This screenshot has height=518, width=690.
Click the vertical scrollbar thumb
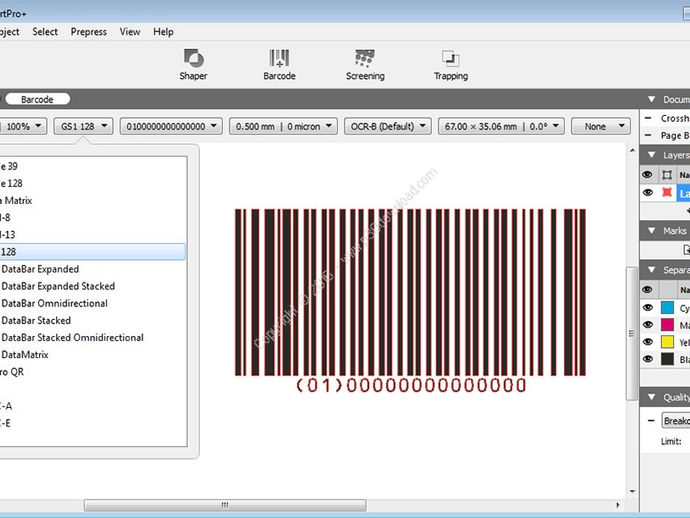(632, 334)
